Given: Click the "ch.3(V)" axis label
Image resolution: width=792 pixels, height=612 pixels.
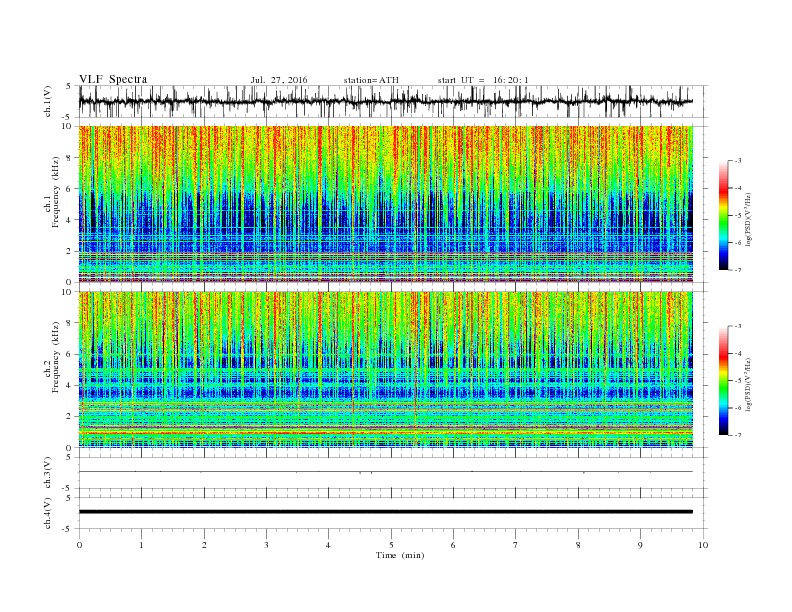Looking at the screenshot, I should [48, 473].
